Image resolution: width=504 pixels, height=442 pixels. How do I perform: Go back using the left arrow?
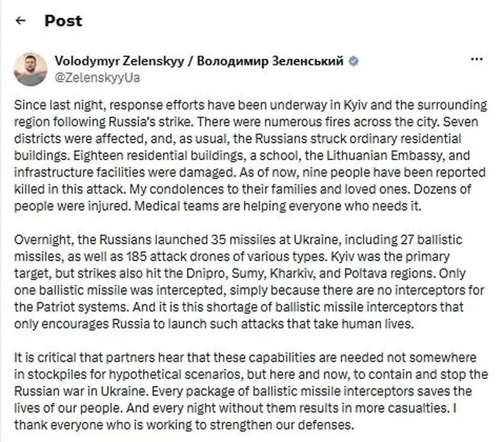(21, 21)
